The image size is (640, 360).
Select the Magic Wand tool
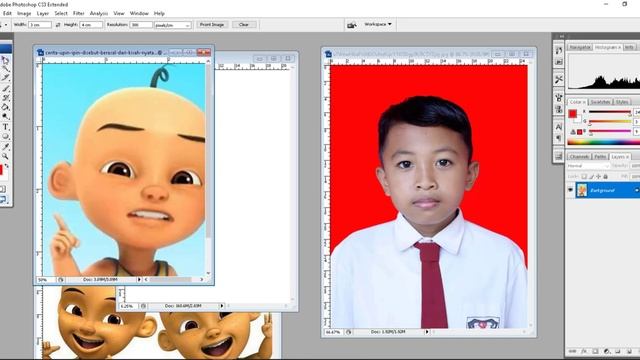(x=5, y=69)
